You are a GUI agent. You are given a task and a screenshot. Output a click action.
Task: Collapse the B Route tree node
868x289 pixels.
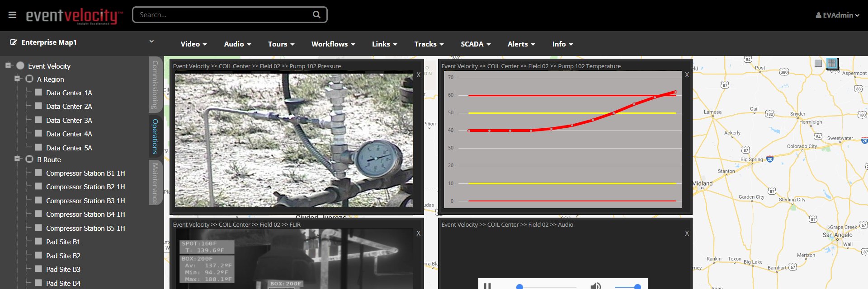(x=17, y=158)
